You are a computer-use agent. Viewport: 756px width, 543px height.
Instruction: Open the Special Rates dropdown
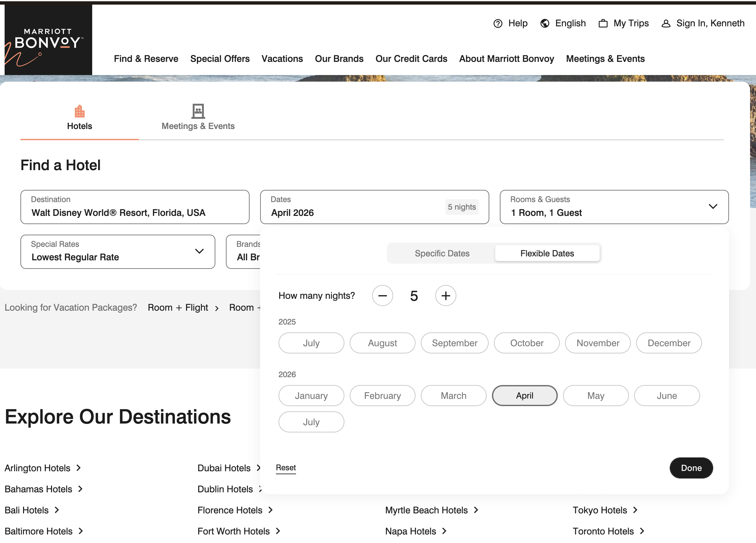tap(199, 251)
